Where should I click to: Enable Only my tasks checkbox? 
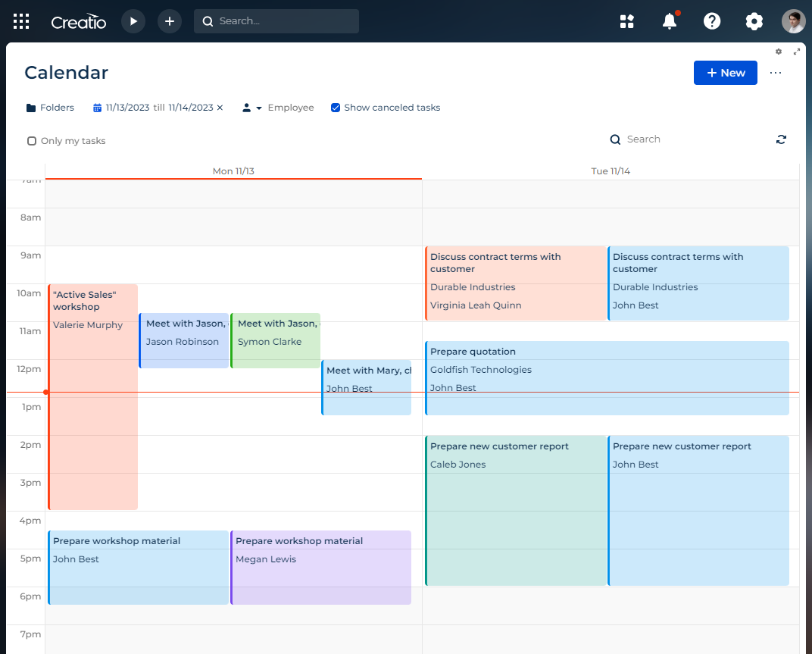(32, 141)
